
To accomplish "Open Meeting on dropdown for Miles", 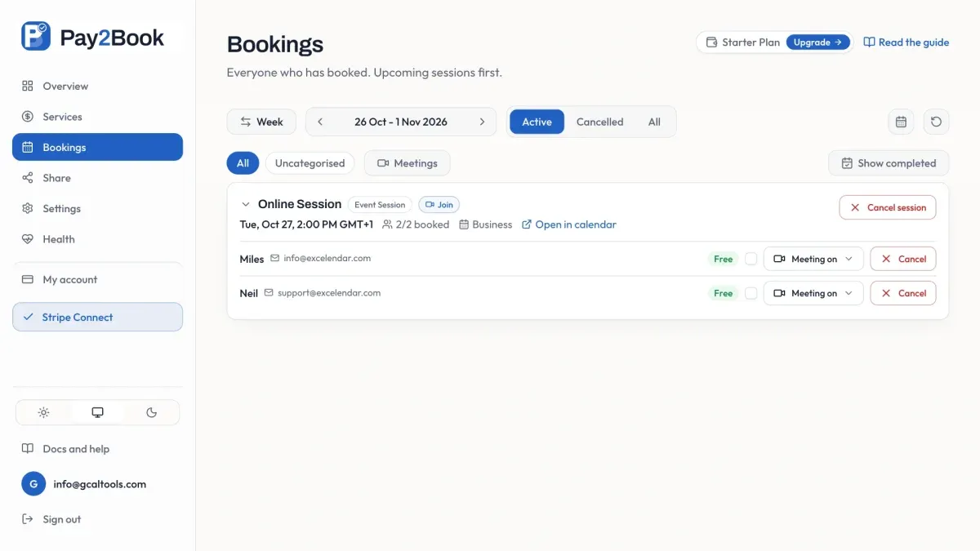I will tap(813, 259).
